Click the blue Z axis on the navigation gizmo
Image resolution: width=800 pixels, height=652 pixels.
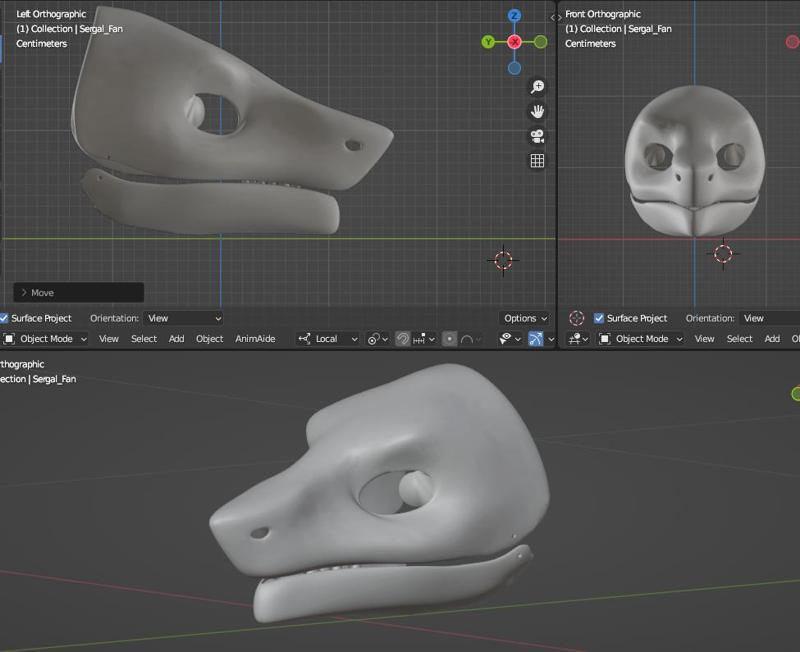click(513, 17)
